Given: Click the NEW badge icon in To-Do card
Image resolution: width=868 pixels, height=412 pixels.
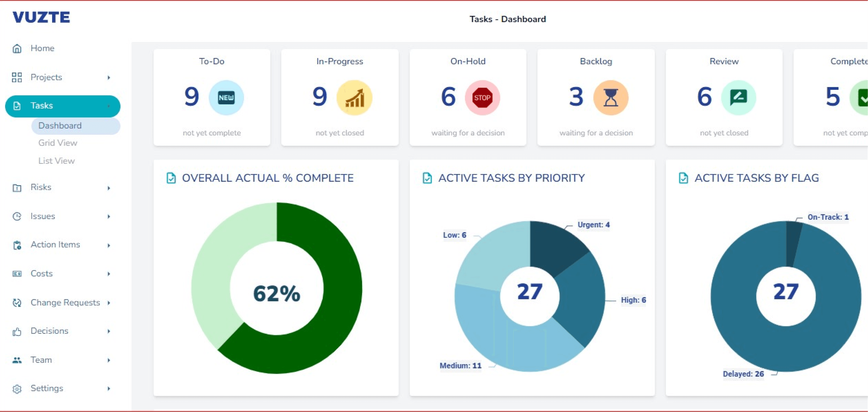Looking at the screenshot, I should pyautogui.click(x=226, y=98).
